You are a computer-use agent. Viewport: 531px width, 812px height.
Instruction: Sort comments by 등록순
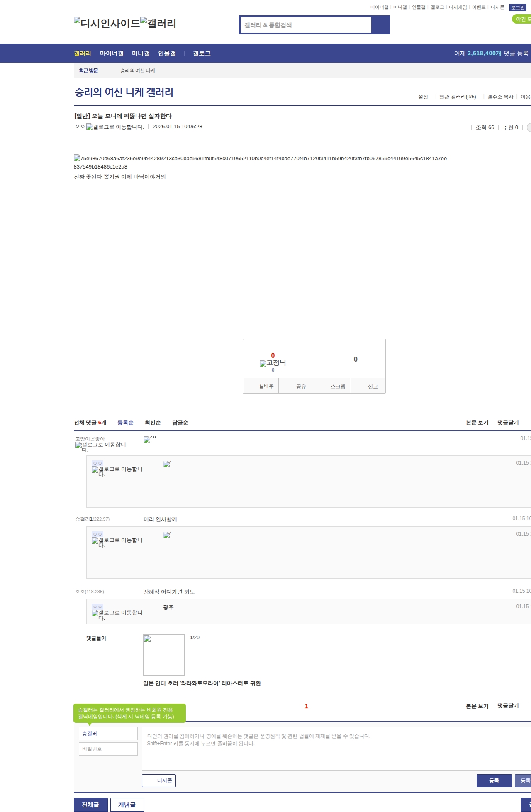[125, 423]
